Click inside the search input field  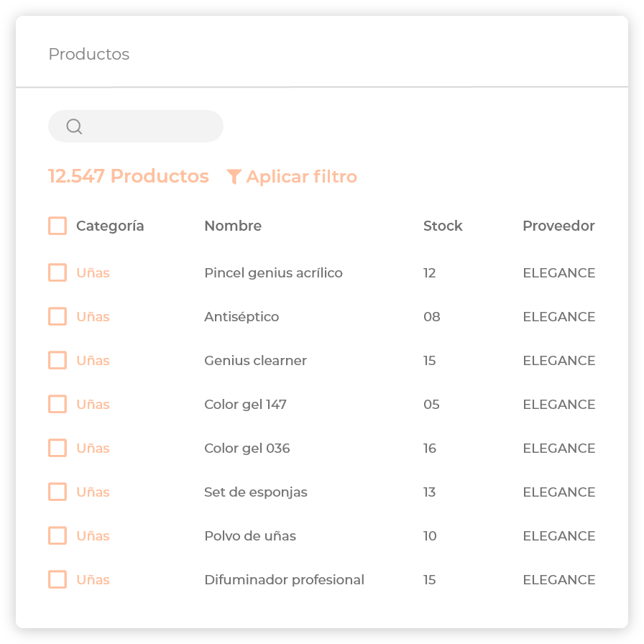click(x=137, y=126)
